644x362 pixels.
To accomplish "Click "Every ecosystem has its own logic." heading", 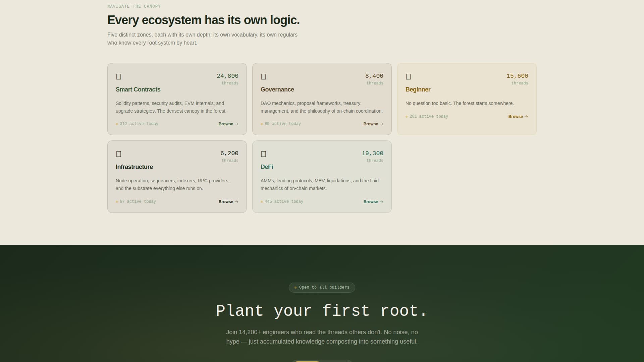I will point(203,20).
